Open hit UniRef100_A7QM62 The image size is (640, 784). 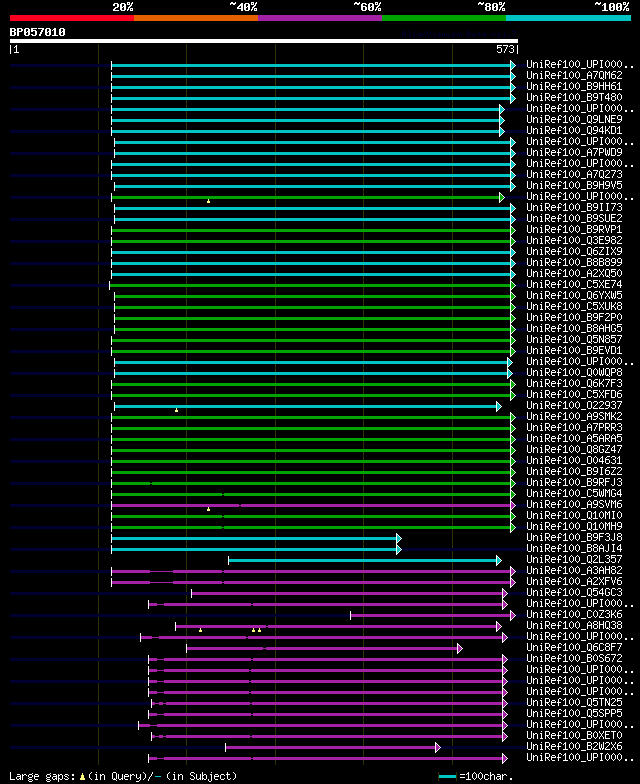pos(574,76)
